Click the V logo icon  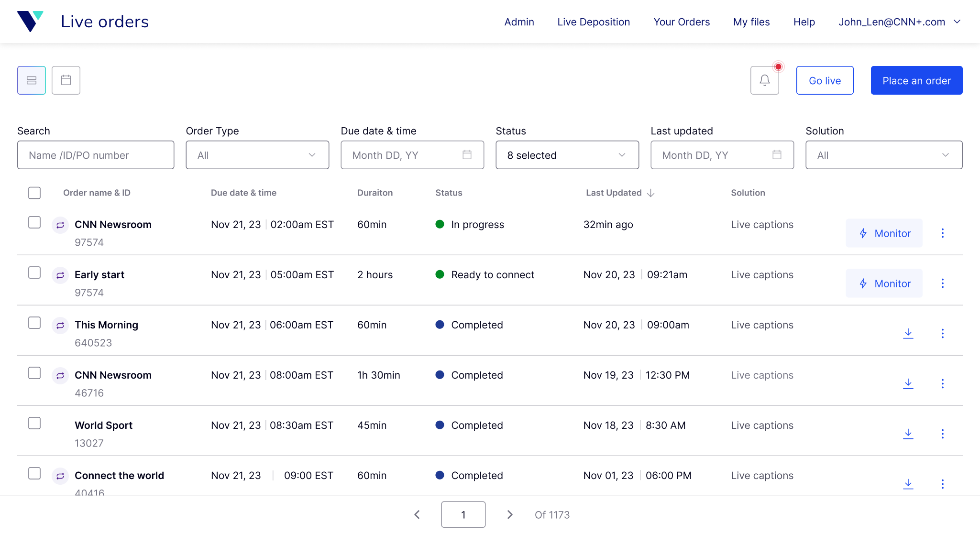pos(30,22)
